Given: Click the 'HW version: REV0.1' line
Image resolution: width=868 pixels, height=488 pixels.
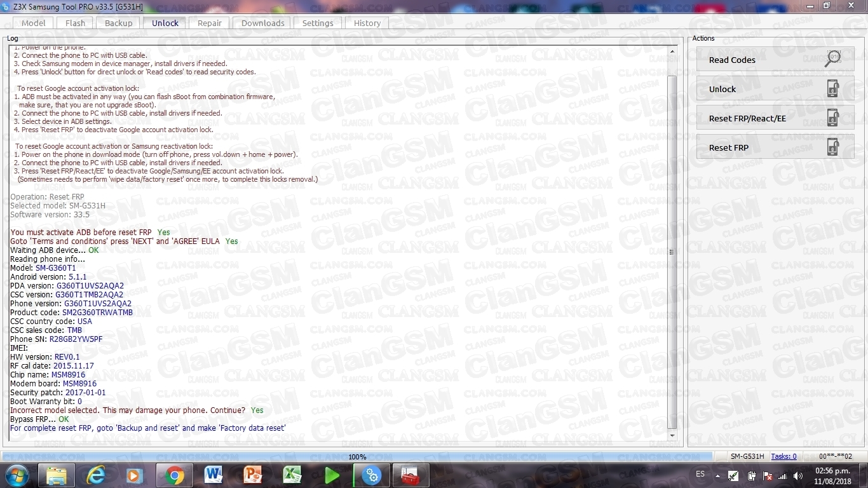Looking at the screenshot, I should (44, 357).
